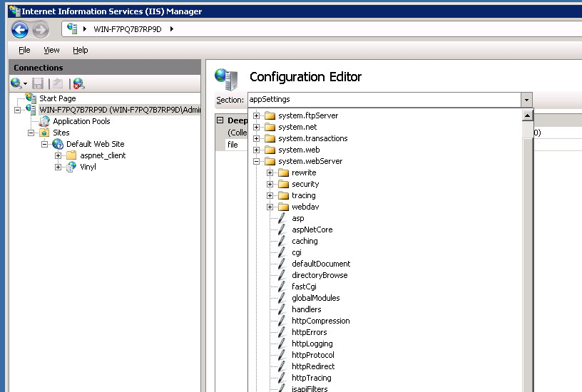Image resolution: width=582 pixels, height=392 pixels.
Task: Expand the system.web node
Action: coord(257,150)
